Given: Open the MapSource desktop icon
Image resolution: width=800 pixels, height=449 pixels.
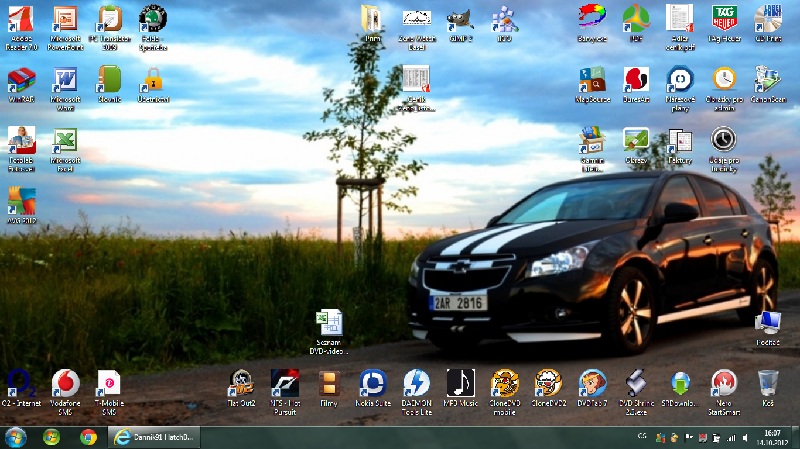Looking at the screenshot, I should (592, 80).
